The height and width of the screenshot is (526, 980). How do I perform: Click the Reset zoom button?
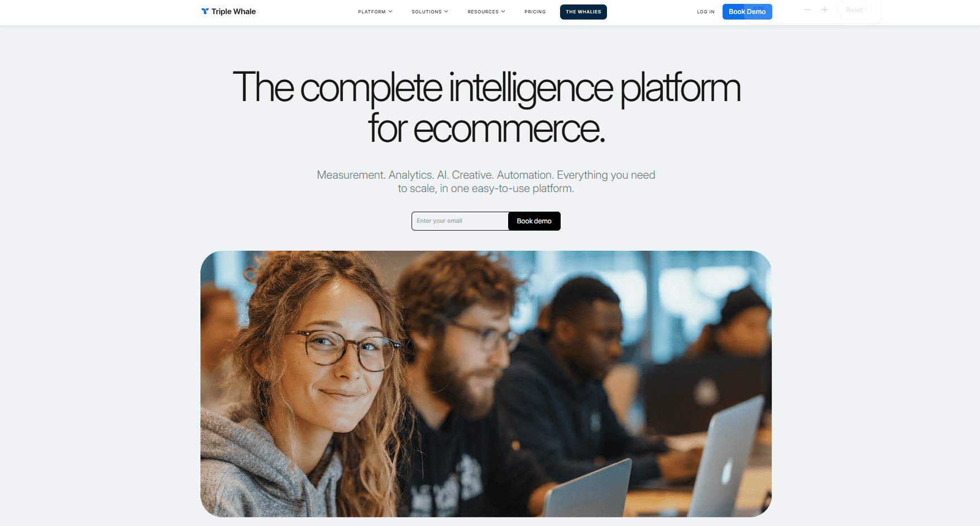point(854,10)
